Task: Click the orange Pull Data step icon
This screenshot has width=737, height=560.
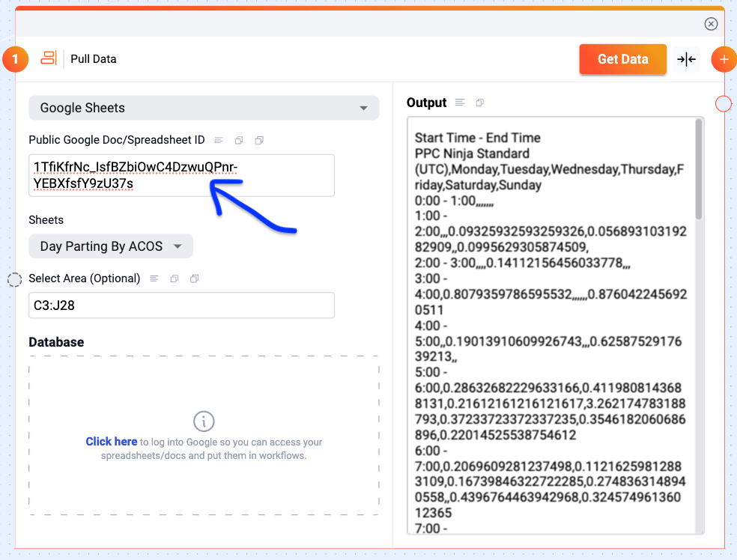Action: pyautogui.click(x=49, y=58)
